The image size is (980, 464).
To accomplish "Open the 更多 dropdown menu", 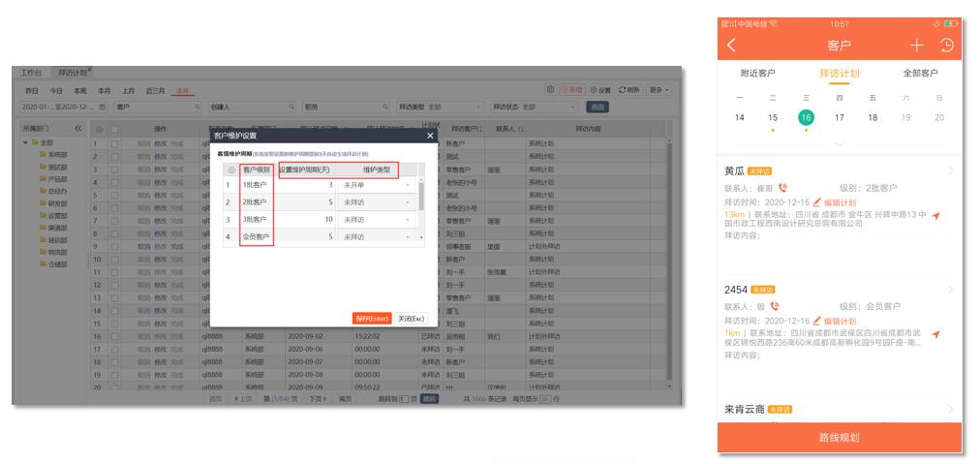I will (658, 90).
